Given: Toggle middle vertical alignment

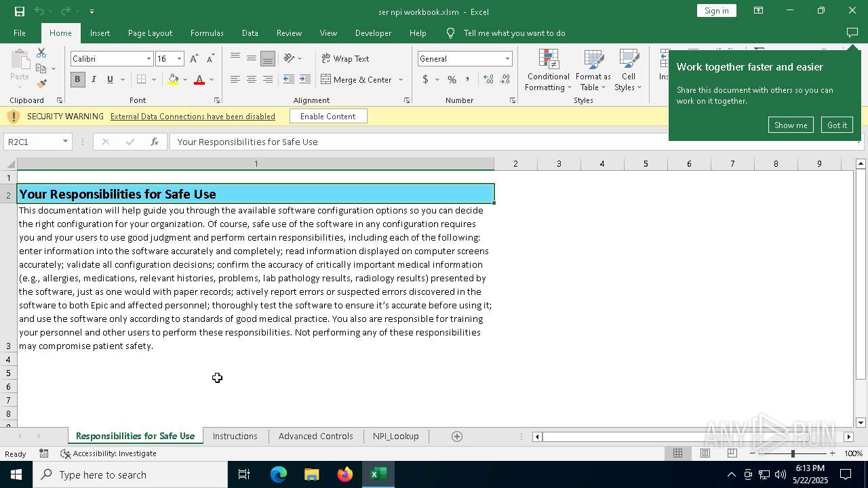Looking at the screenshot, I should [x=252, y=58].
